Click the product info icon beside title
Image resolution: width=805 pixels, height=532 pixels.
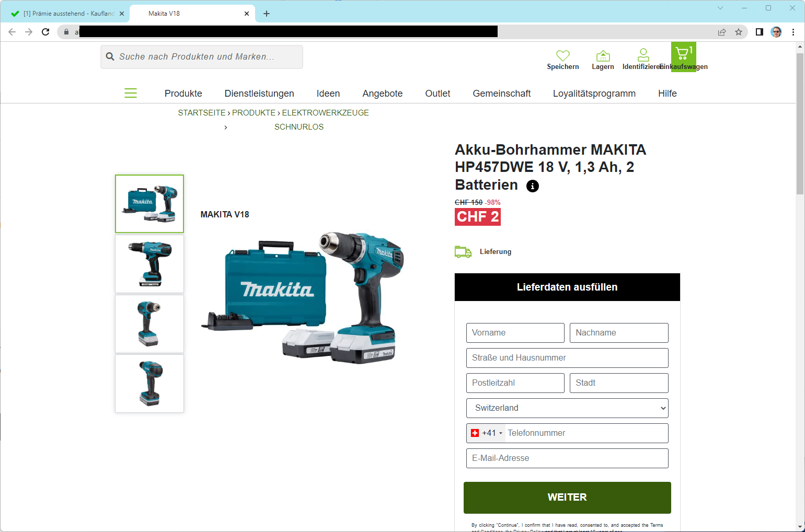pyautogui.click(x=532, y=186)
